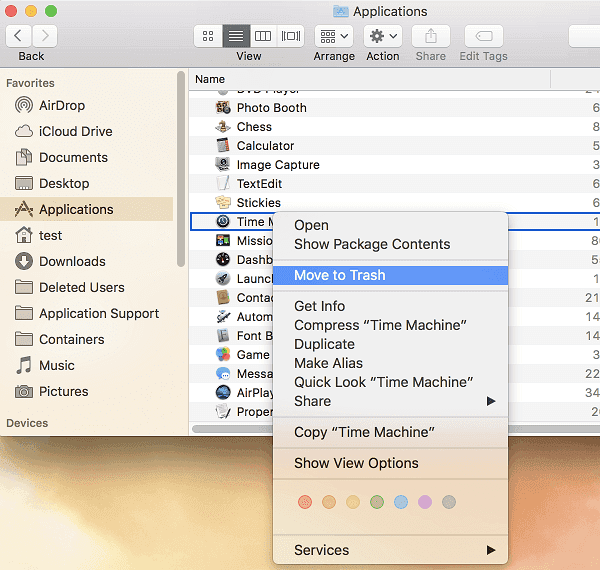Image resolution: width=600 pixels, height=570 pixels.
Task: Select TextEdit app in the list
Action: click(395, 184)
